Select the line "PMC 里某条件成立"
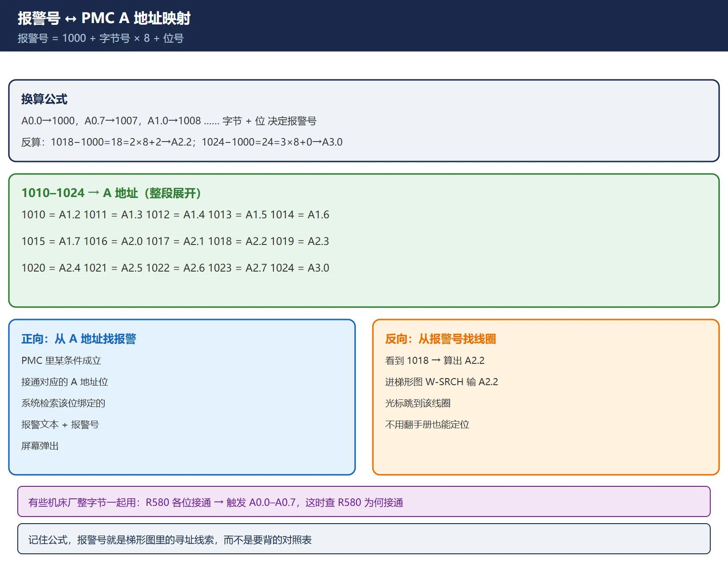The height and width of the screenshot is (568, 728). [61, 360]
